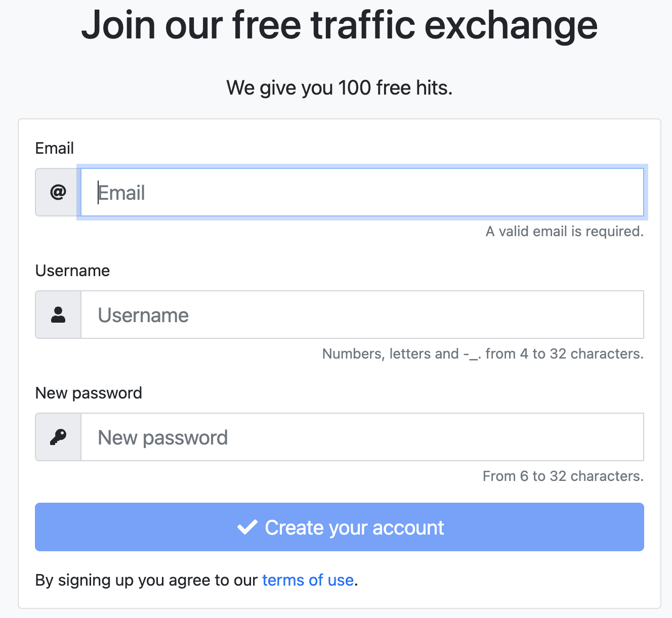The height and width of the screenshot is (618, 672).
Task: Click the @ icon beside the Email field
Action: tap(57, 192)
